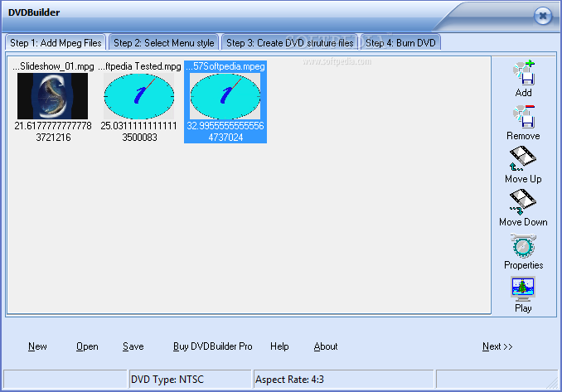The width and height of the screenshot is (562, 392).
Task: Click the Aspect Rate: 4:3 status entry
Action: [x=343, y=379]
